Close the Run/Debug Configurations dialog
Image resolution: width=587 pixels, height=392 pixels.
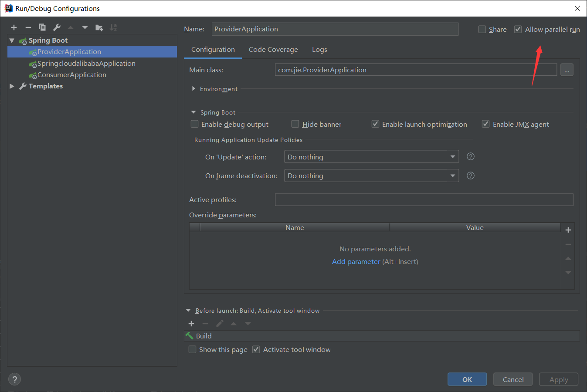click(x=577, y=8)
